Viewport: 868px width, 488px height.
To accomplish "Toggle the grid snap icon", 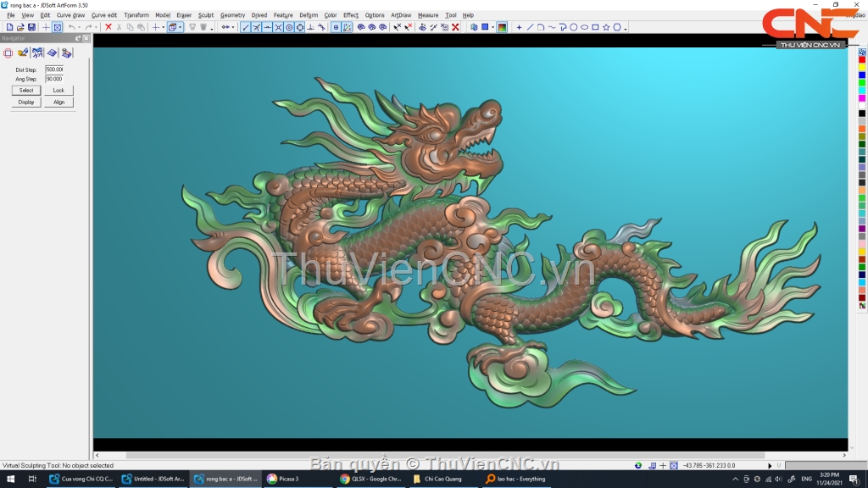I will [336, 27].
